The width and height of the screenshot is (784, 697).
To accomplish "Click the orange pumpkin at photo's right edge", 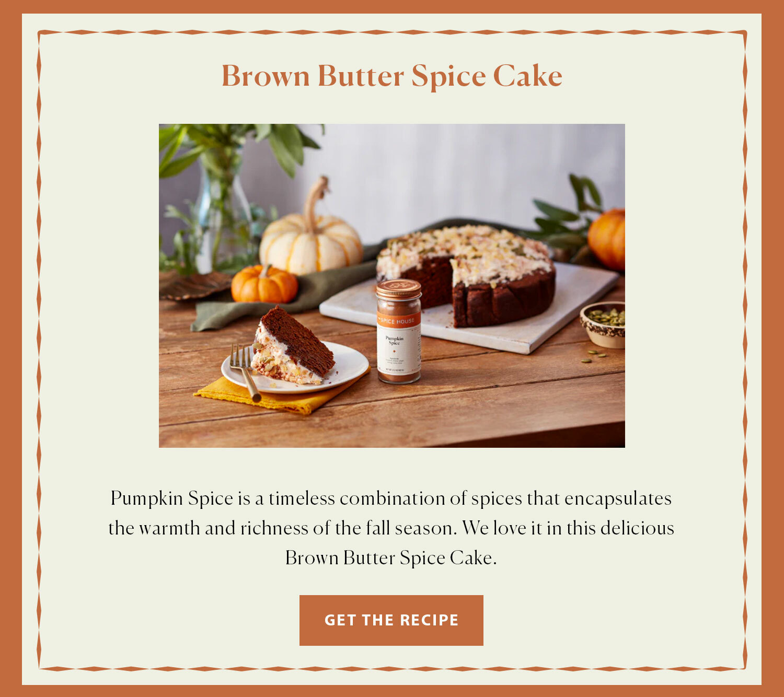I will coord(607,239).
